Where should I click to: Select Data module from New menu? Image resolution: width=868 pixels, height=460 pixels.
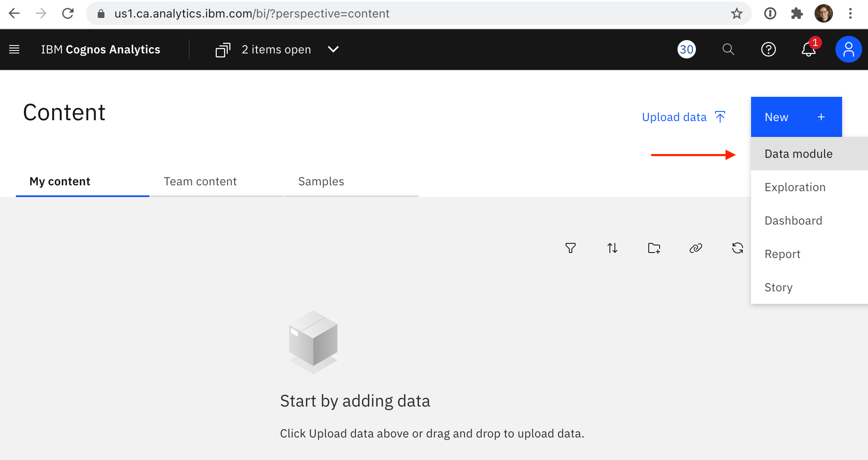coord(798,154)
